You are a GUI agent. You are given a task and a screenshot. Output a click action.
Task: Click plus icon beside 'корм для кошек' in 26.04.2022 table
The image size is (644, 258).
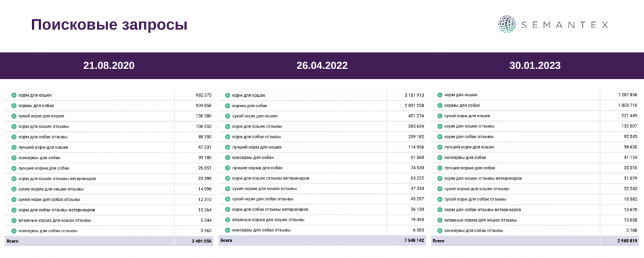[x=228, y=95]
